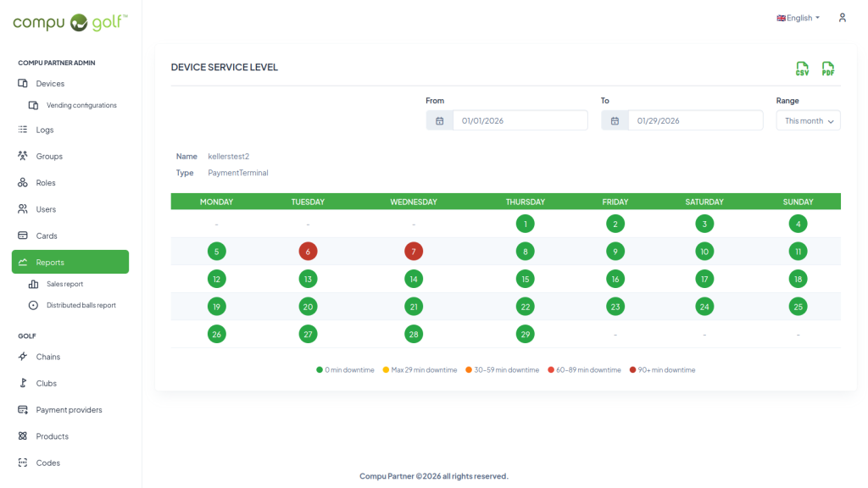The image size is (868, 488).
Task: Open the Sales report submenu item
Action: pyautogui.click(x=64, y=285)
